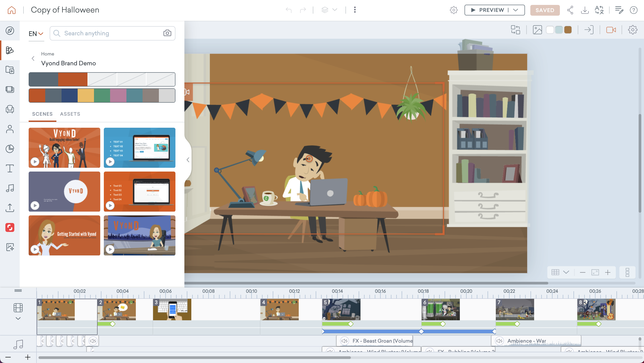Click the 00:10 mark on the ruler
Image resolution: width=644 pixels, height=363 pixels.
click(x=251, y=291)
